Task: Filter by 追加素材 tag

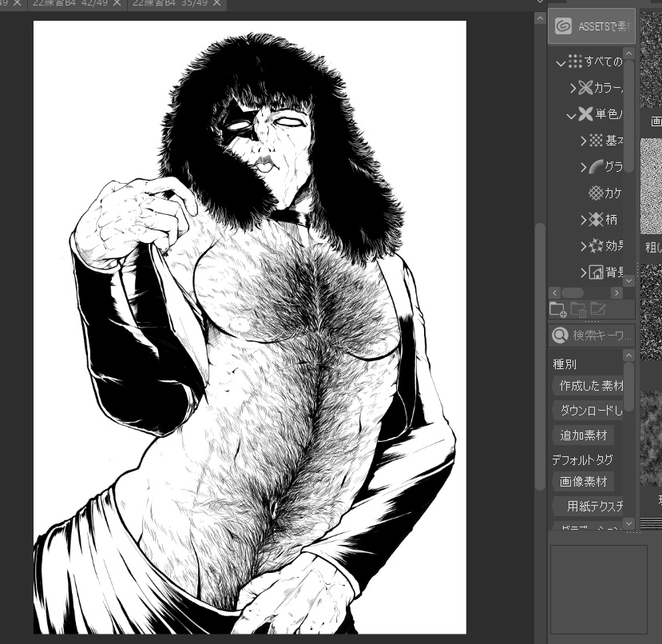Action: pyautogui.click(x=583, y=435)
